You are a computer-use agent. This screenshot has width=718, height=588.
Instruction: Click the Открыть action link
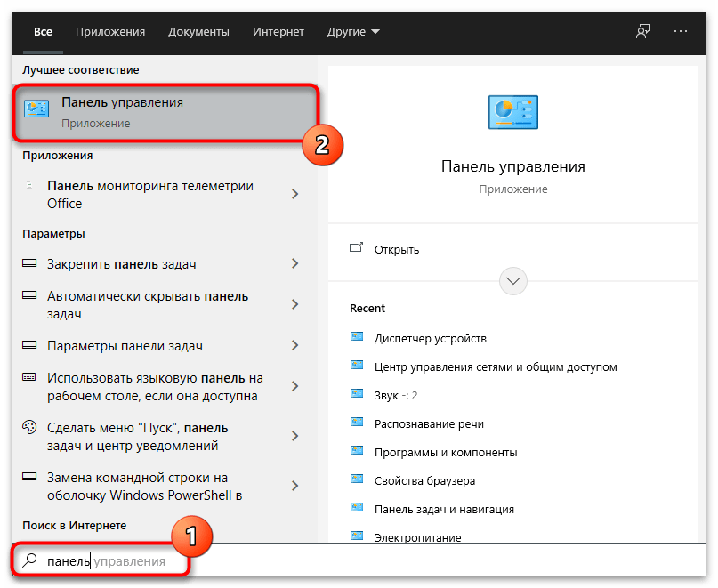click(x=397, y=249)
